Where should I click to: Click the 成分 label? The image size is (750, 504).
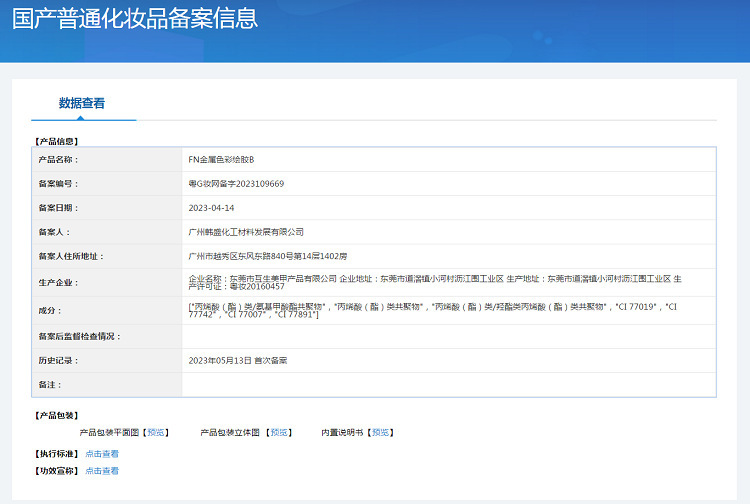(50, 310)
